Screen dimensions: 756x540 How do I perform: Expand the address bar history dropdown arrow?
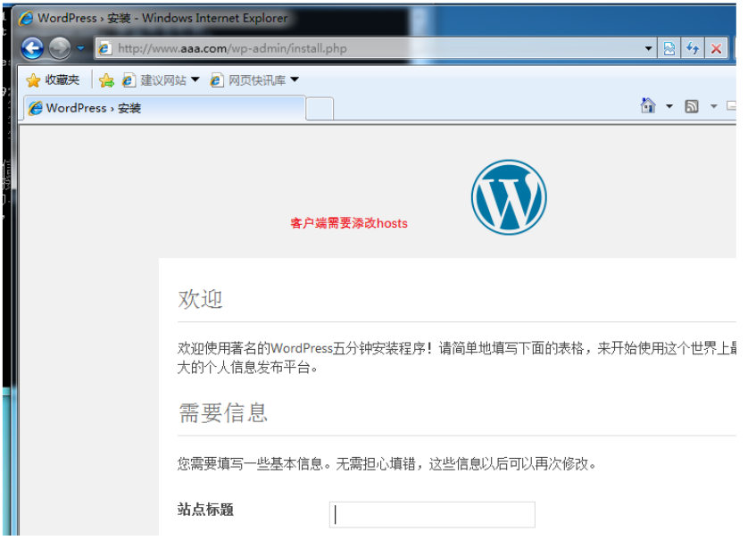click(x=649, y=48)
